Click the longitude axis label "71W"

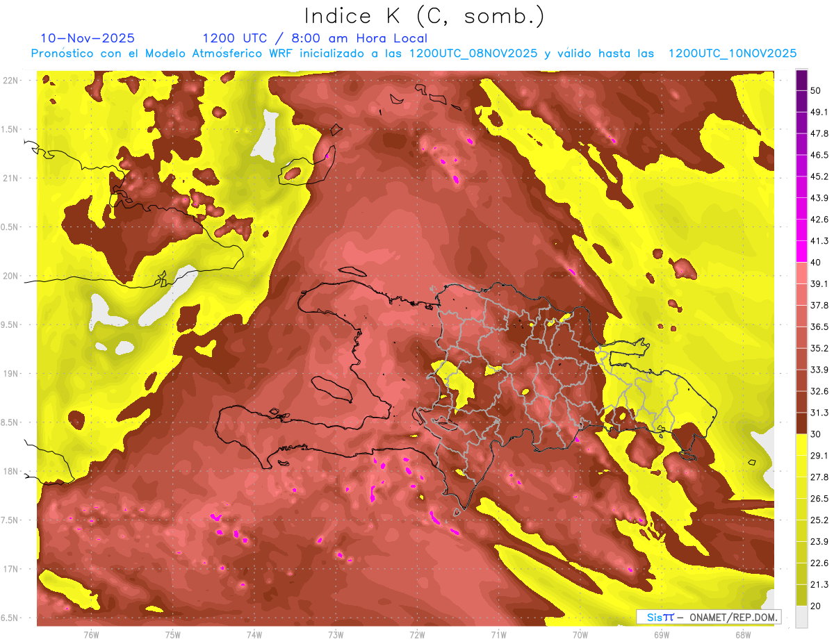point(498,634)
